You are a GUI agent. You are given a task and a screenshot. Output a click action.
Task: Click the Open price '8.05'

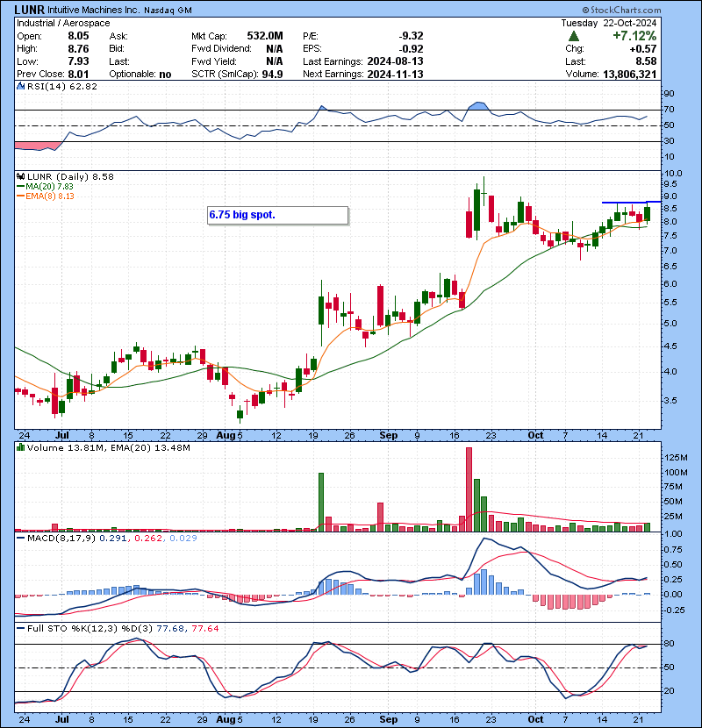click(78, 36)
